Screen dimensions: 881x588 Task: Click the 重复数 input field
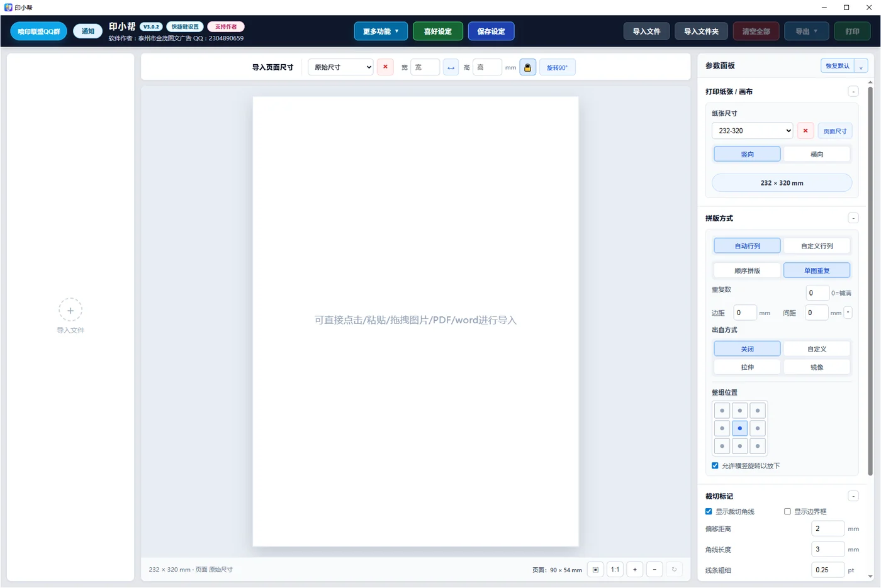coord(817,292)
